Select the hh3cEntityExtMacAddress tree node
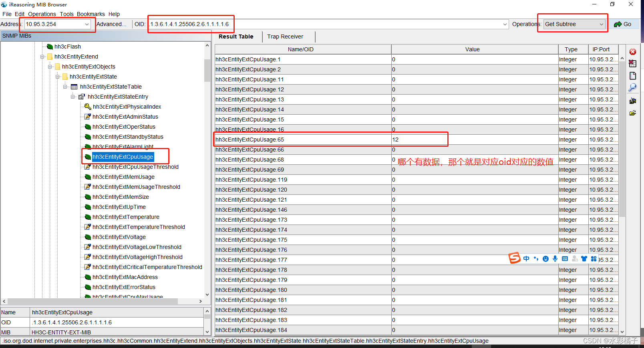The width and height of the screenshot is (644, 348). tap(125, 277)
